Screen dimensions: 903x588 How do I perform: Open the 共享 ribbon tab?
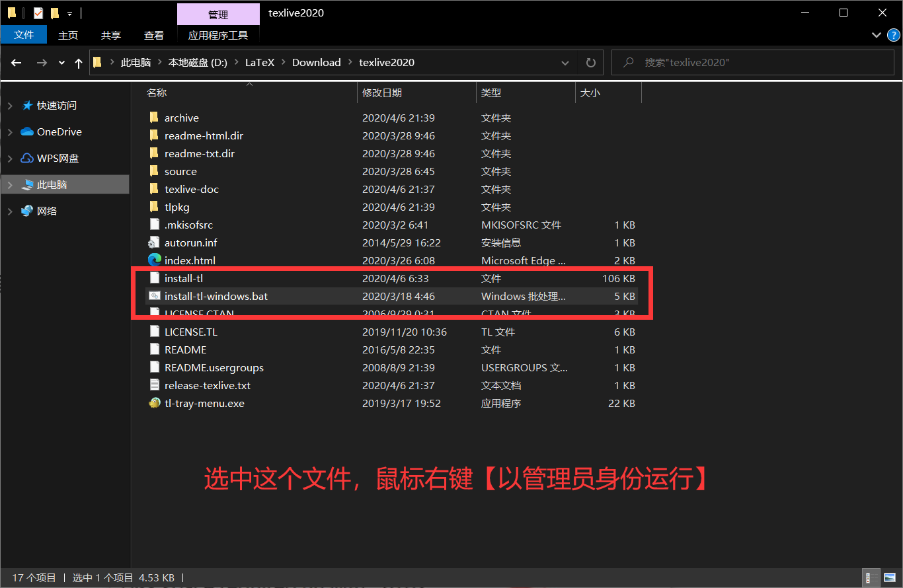(x=111, y=35)
